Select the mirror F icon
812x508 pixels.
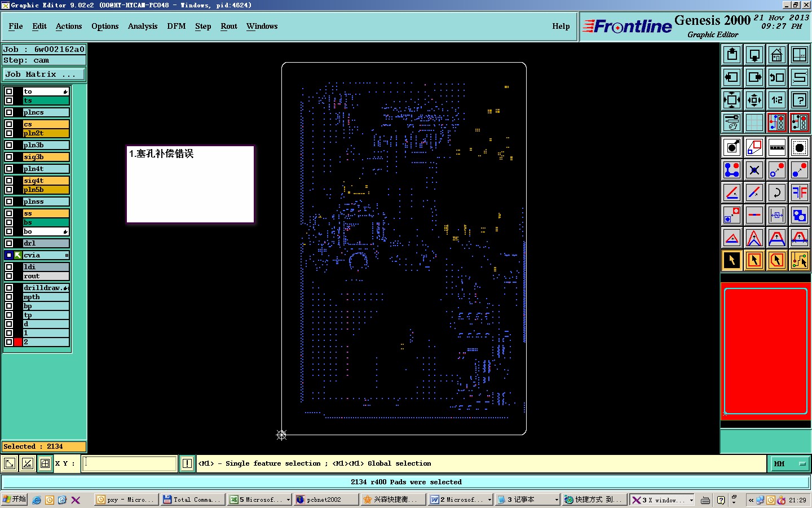coord(800,192)
